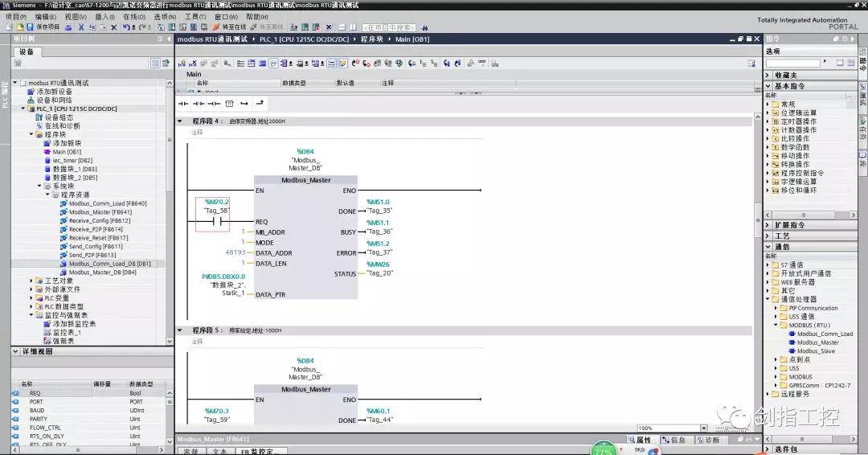The image size is (868, 455).
Task: Expand 定时器操作 timer operations folder
Action: (x=768, y=121)
